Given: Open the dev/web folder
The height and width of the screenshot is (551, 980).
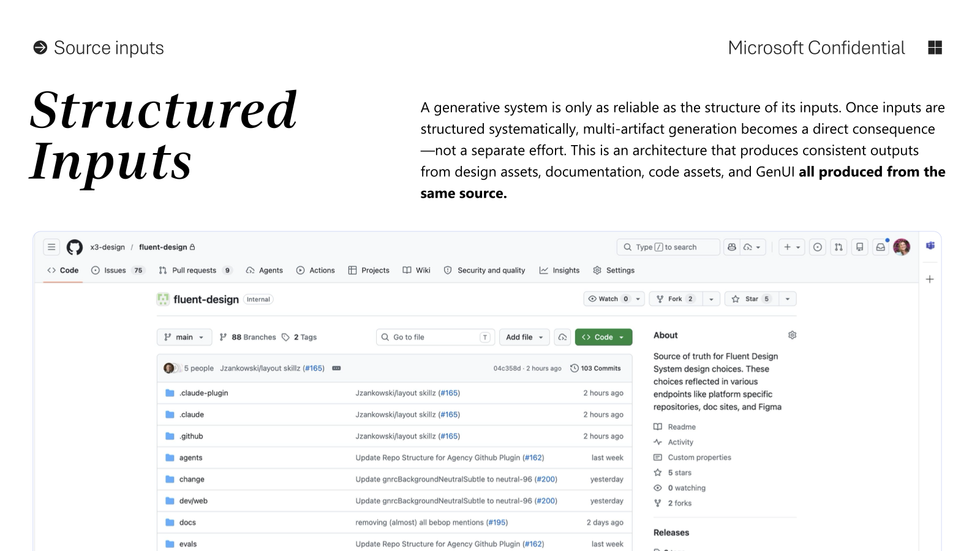Looking at the screenshot, I should coord(193,501).
